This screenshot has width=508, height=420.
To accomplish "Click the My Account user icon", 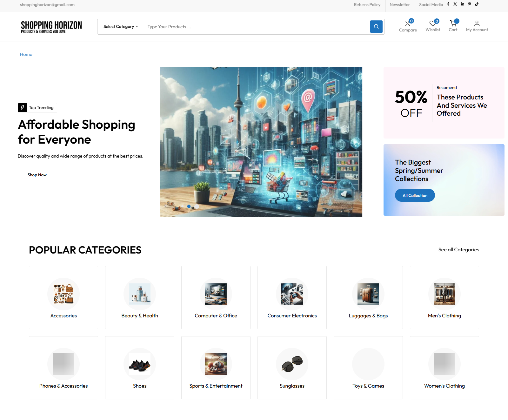I will click(477, 23).
